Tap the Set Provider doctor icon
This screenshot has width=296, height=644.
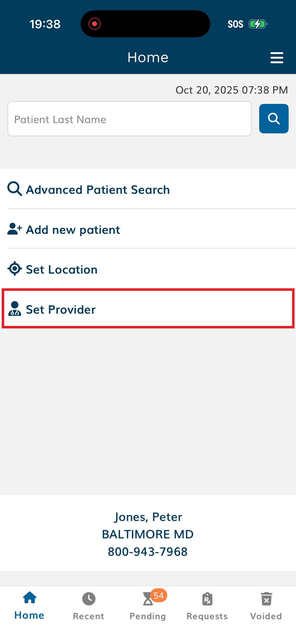coord(15,309)
